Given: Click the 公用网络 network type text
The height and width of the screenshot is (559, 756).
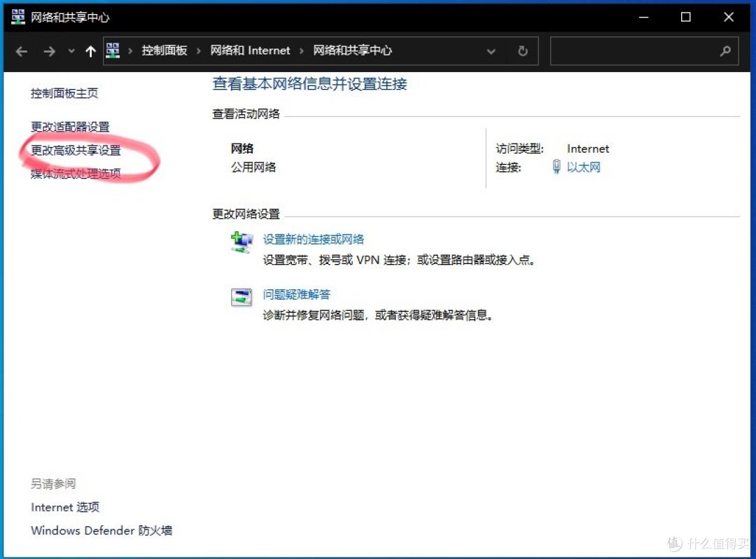Looking at the screenshot, I should pyautogui.click(x=253, y=167).
